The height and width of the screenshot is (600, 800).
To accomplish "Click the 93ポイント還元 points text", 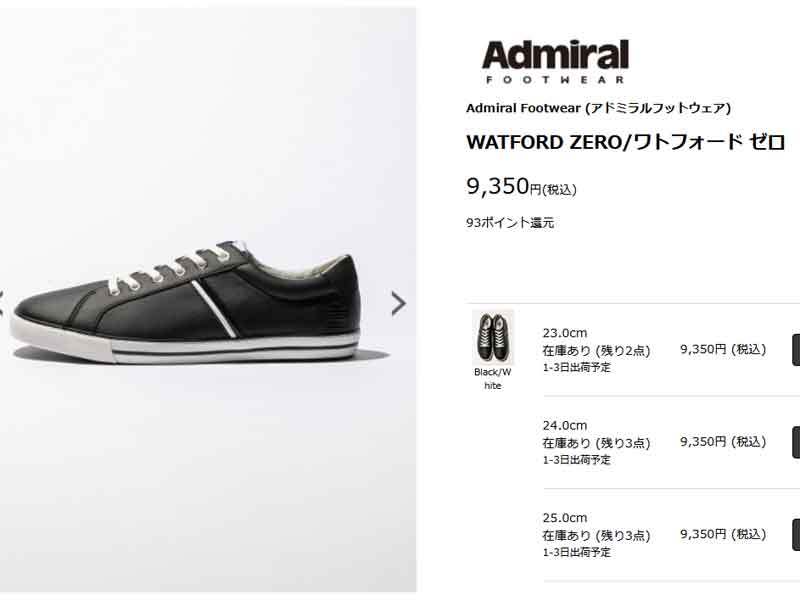I will tap(510, 223).
